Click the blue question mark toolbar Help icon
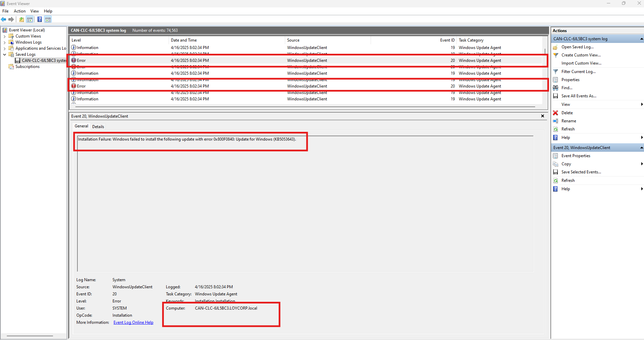This screenshot has width=644, height=340. coord(40,20)
